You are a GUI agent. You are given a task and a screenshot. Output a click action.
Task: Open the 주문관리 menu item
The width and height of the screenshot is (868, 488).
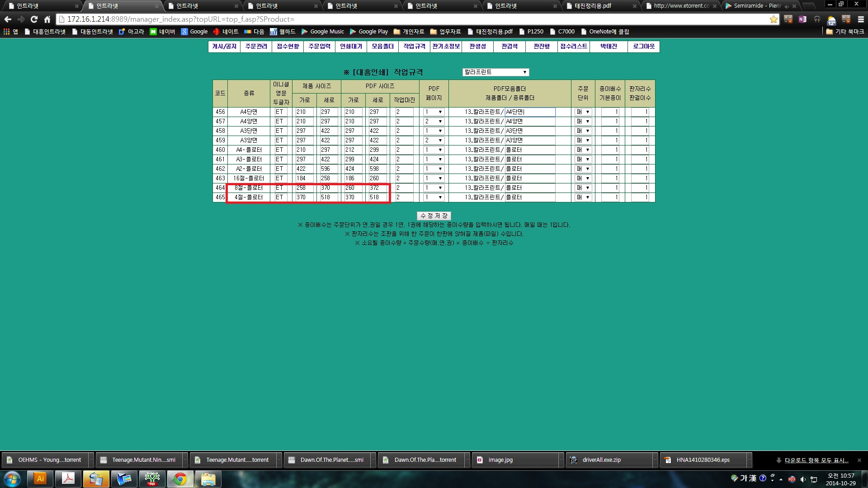click(256, 47)
